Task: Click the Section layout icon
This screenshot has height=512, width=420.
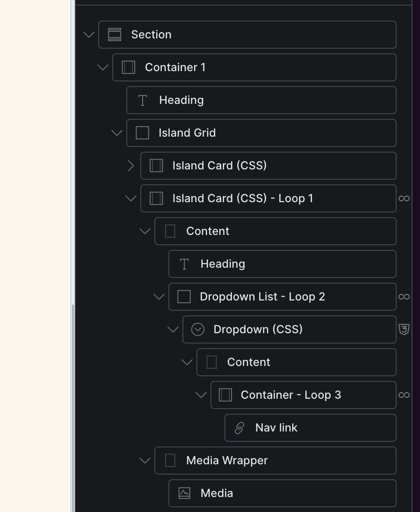Action: [x=115, y=35]
